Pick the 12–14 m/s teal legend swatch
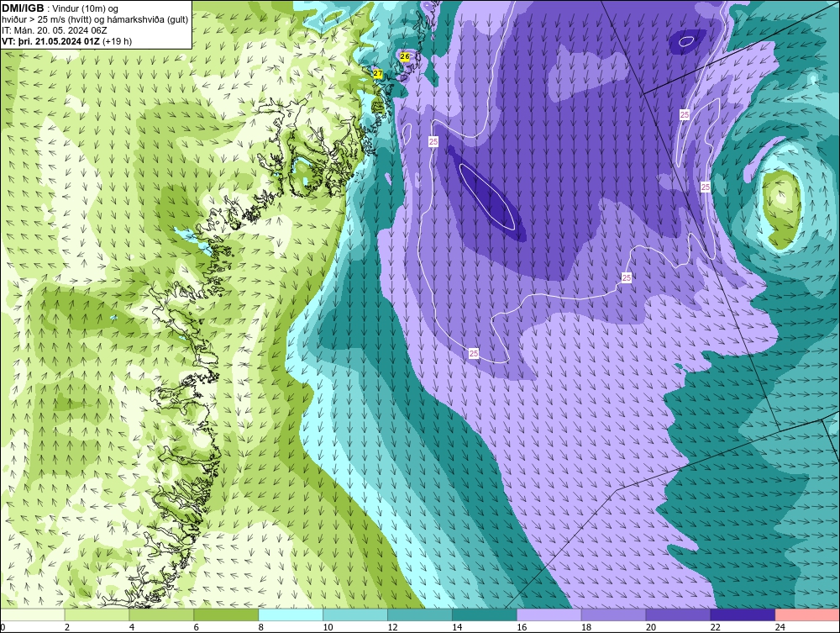 pos(420,615)
